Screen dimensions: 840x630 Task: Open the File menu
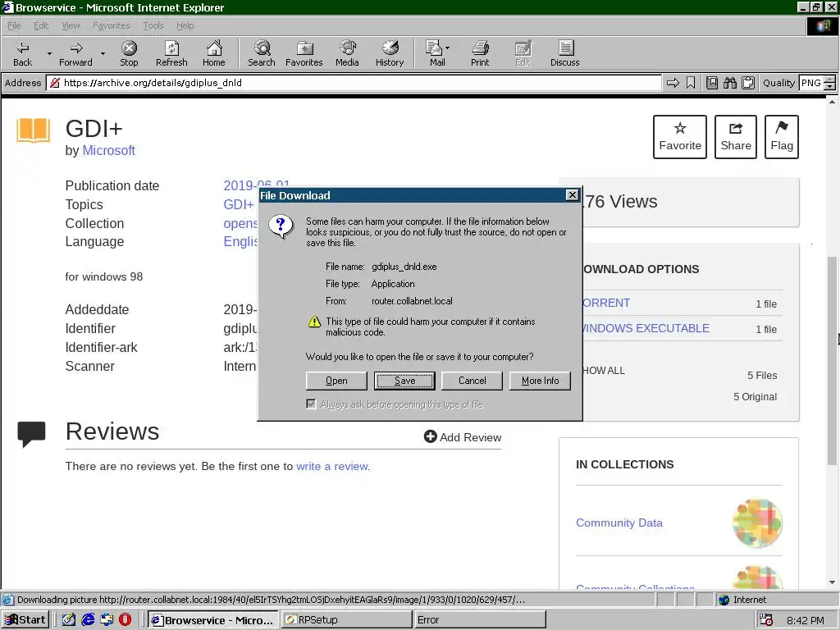[x=14, y=25]
